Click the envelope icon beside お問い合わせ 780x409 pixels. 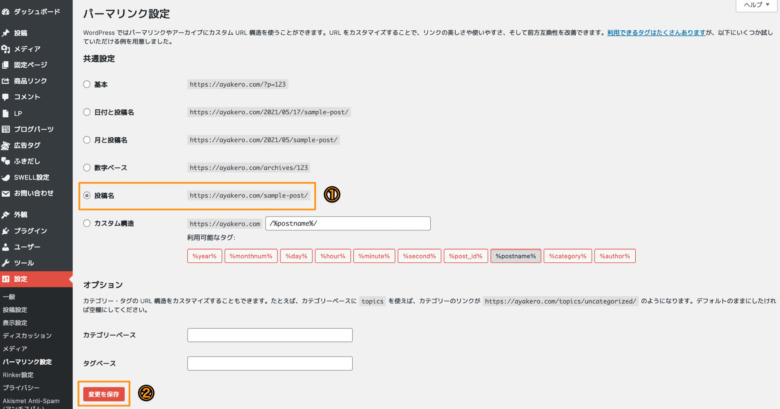click(x=5, y=193)
